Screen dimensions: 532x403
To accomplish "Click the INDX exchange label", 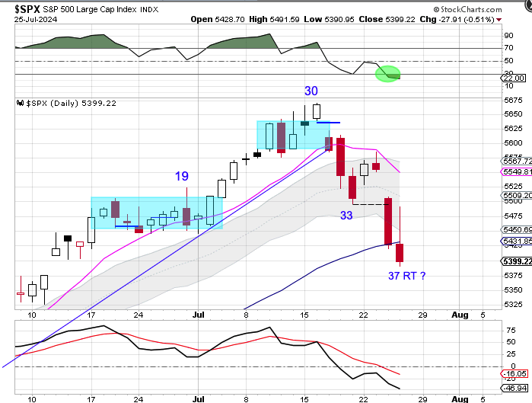I will click(149, 9).
